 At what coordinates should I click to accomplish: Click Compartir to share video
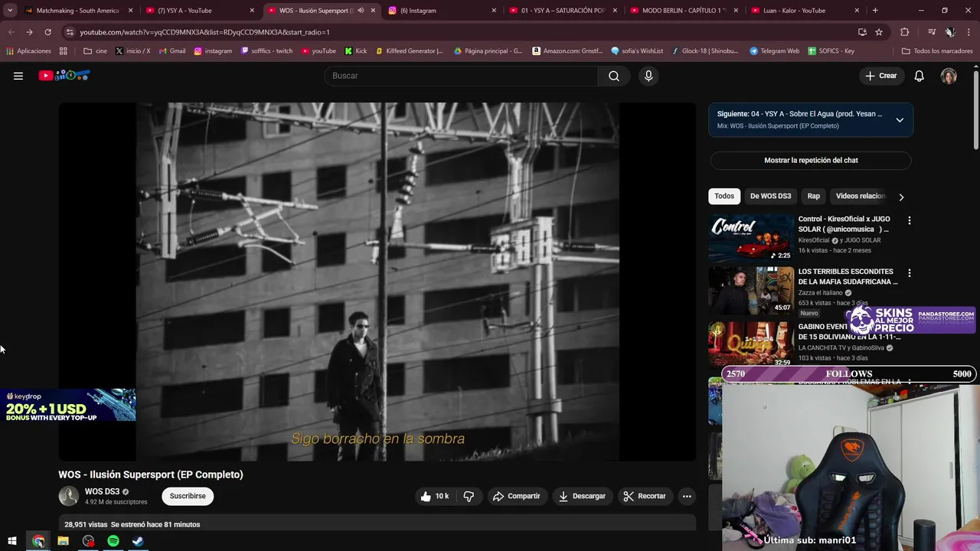[x=517, y=496]
